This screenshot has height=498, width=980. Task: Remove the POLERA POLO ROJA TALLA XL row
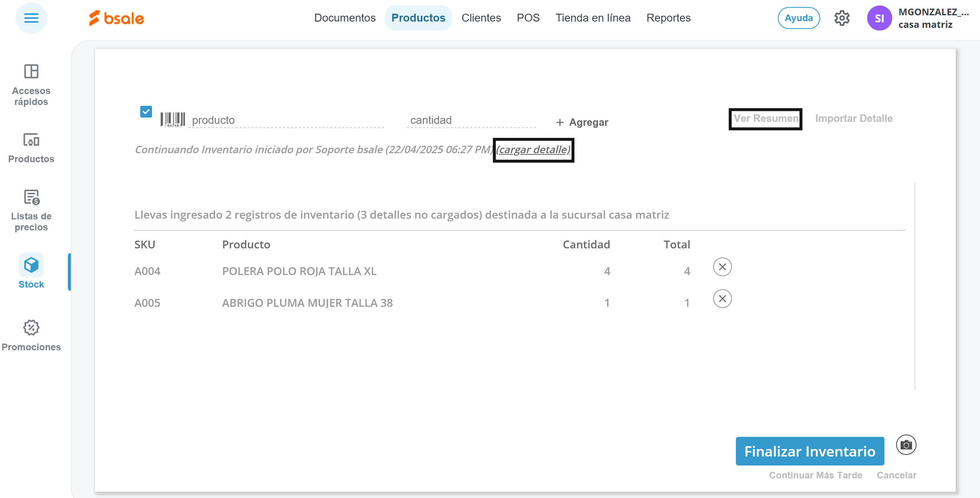[722, 267]
